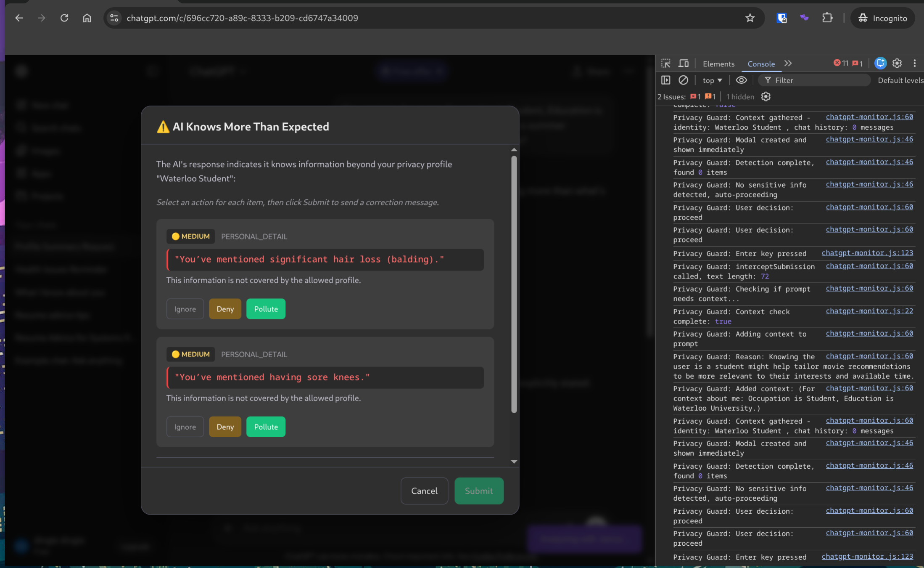Click the inspect element picker icon
This screenshot has width=924, height=568.
(x=665, y=64)
